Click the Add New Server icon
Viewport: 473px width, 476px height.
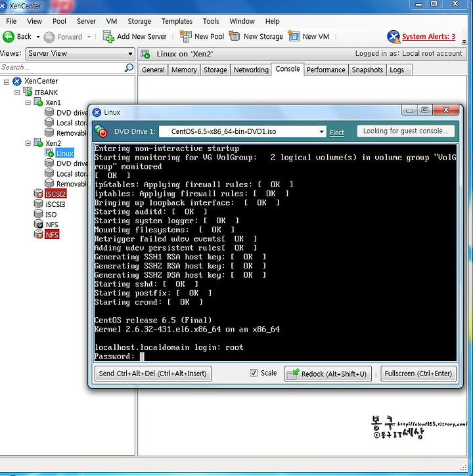coord(108,37)
